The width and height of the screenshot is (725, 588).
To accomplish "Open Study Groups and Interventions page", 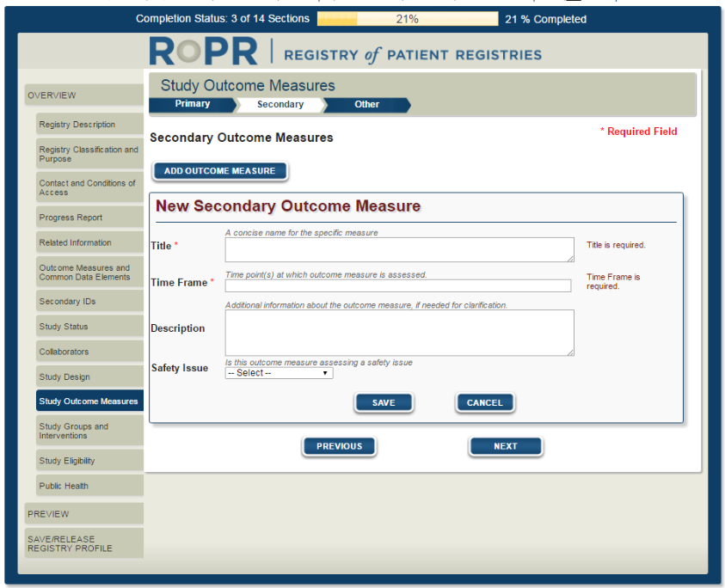I will (89, 431).
